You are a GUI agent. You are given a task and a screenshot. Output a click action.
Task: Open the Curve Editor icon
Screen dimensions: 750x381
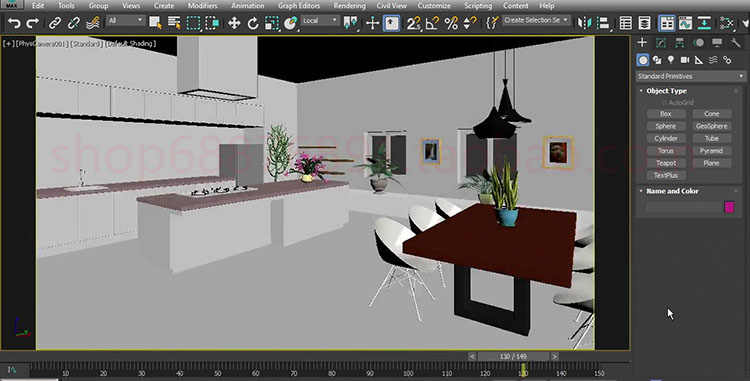coord(685,22)
